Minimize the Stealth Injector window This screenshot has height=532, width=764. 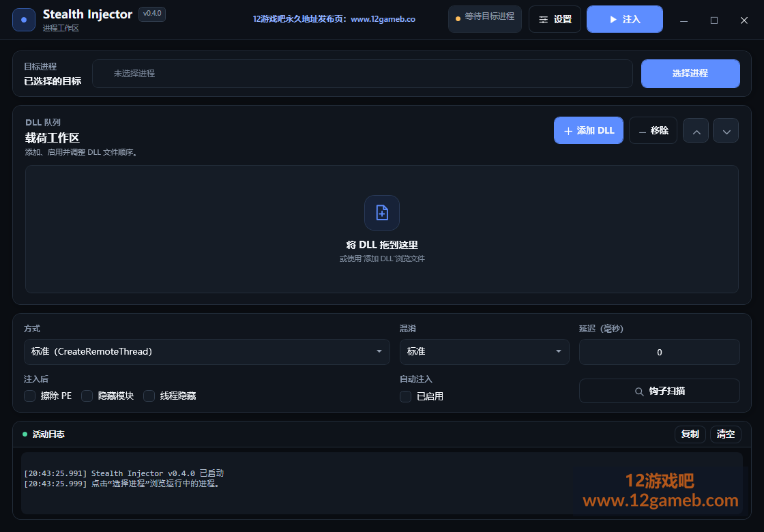pyautogui.click(x=684, y=20)
